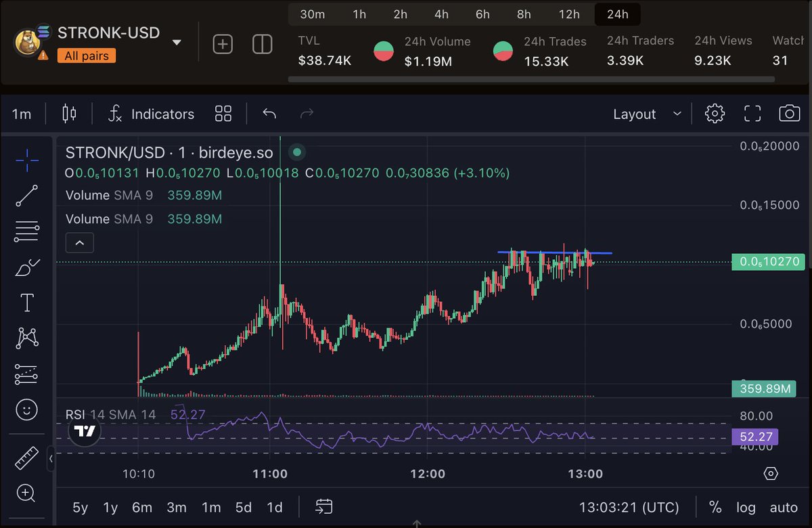Toggle percentage price scale
The image size is (812, 528).
tap(715, 507)
